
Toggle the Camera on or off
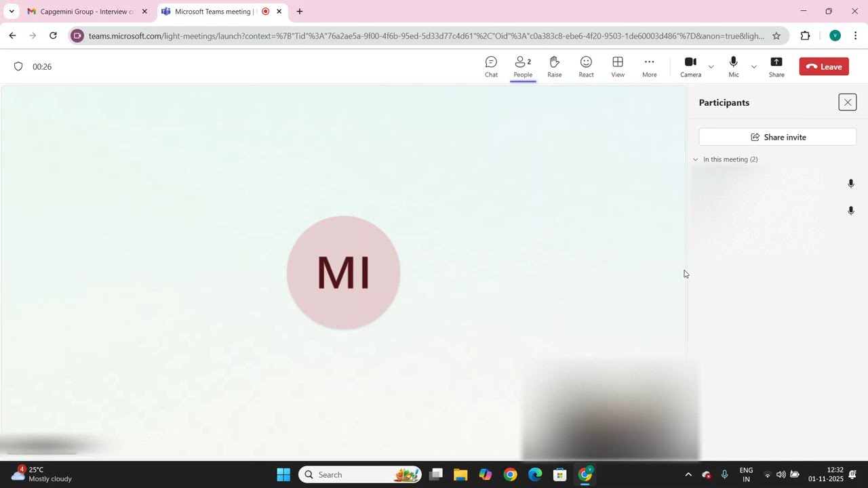click(690, 66)
